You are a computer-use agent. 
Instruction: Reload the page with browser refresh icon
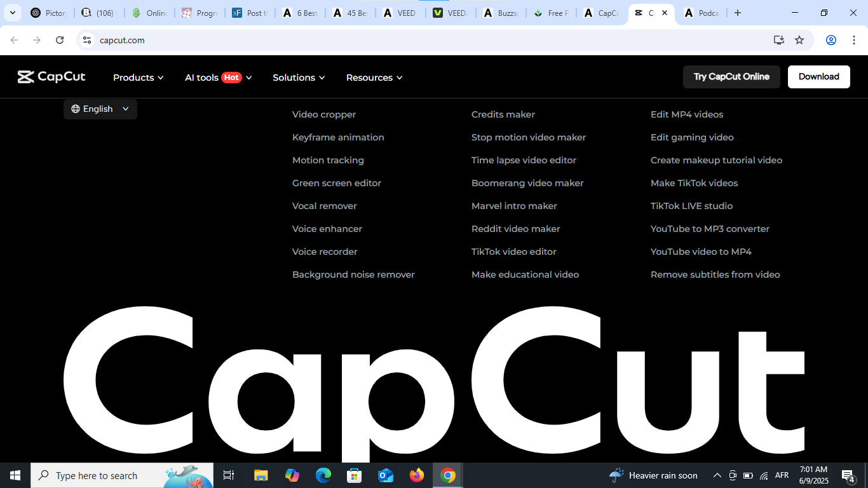(x=60, y=40)
